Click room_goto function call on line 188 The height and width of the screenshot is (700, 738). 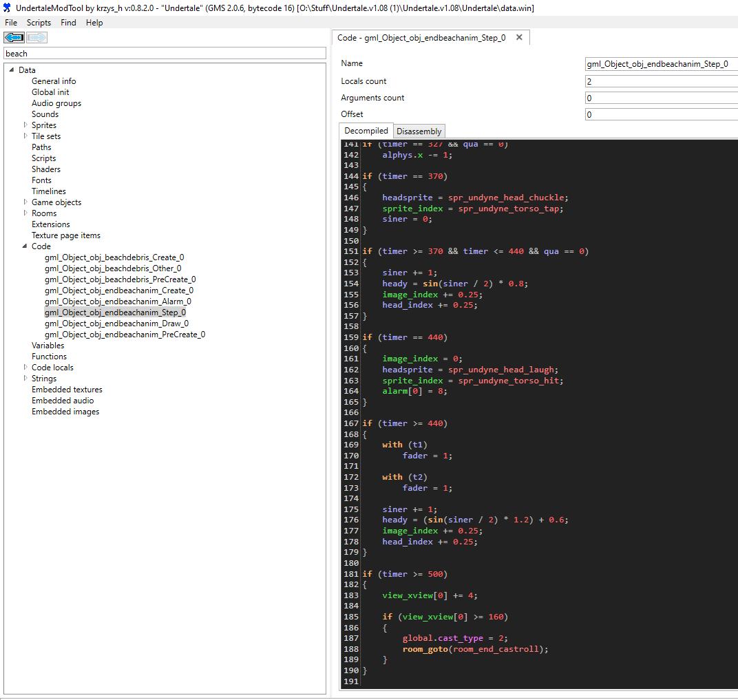[x=425, y=649]
